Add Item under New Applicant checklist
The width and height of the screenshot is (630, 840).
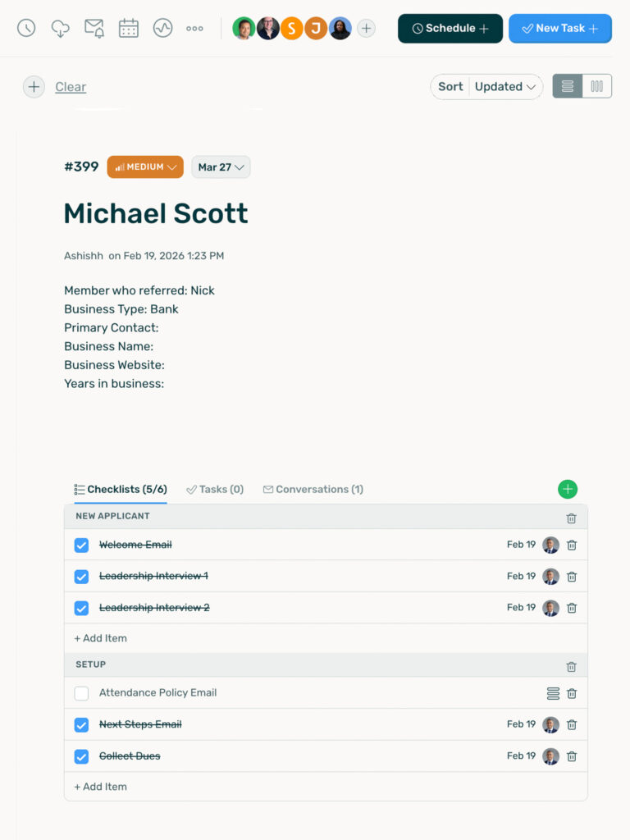[x=101, y=638]
